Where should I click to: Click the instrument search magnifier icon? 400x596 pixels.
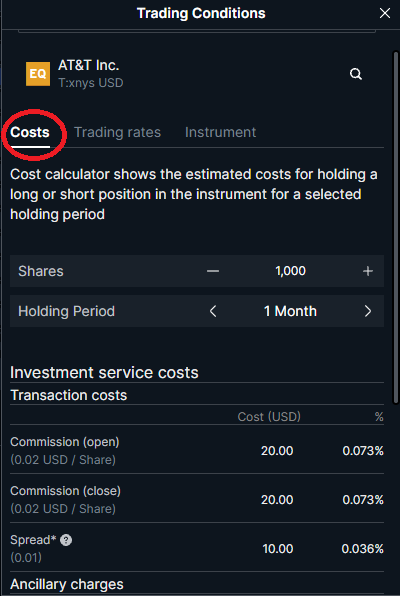tap(356, 74)
